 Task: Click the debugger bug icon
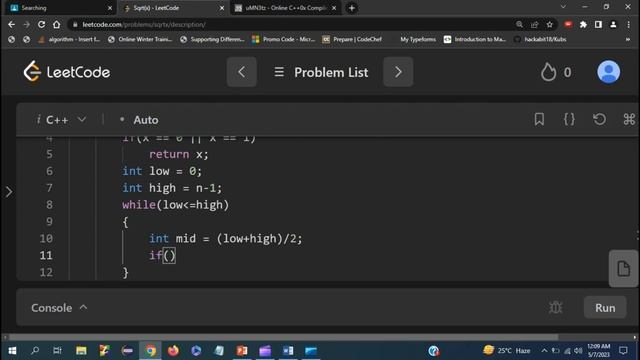pyautogui.click(x=556, y=307)
